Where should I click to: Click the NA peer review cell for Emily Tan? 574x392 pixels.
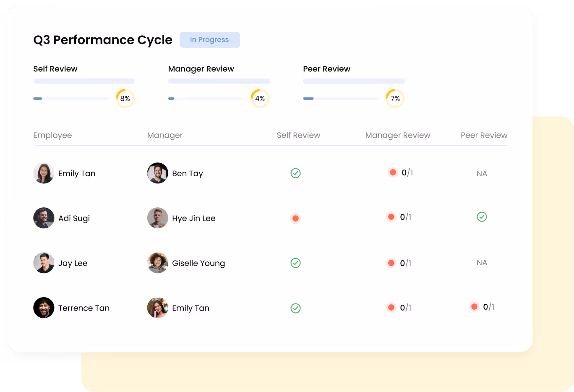(x=482, y=174)
